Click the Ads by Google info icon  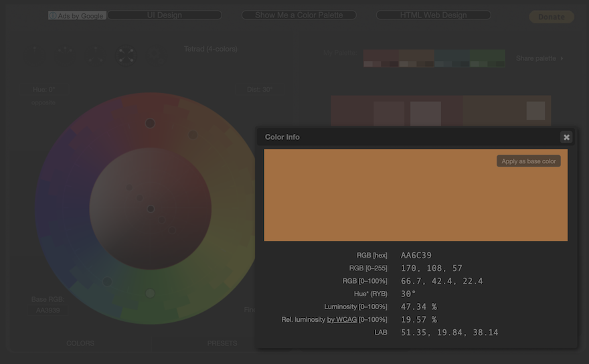click(x=53, y=15)
